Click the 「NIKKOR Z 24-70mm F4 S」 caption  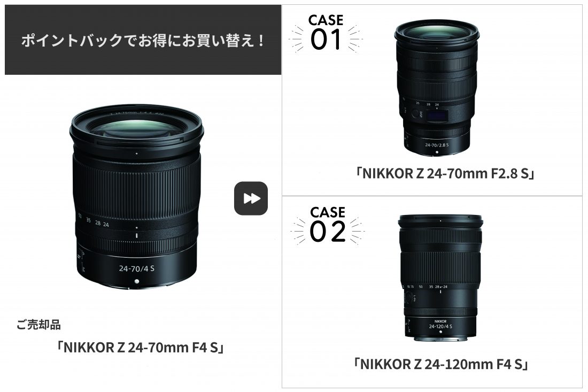click(x=140, y=347)
